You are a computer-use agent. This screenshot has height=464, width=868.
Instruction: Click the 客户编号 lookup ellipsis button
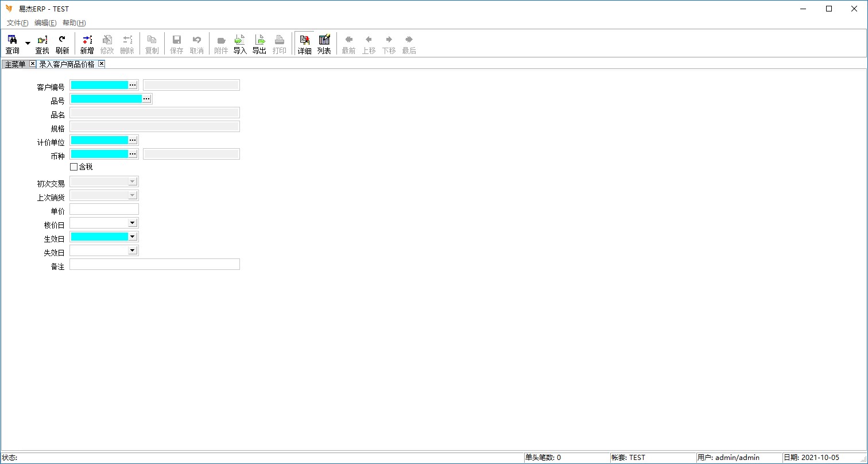tap(133, 85)
